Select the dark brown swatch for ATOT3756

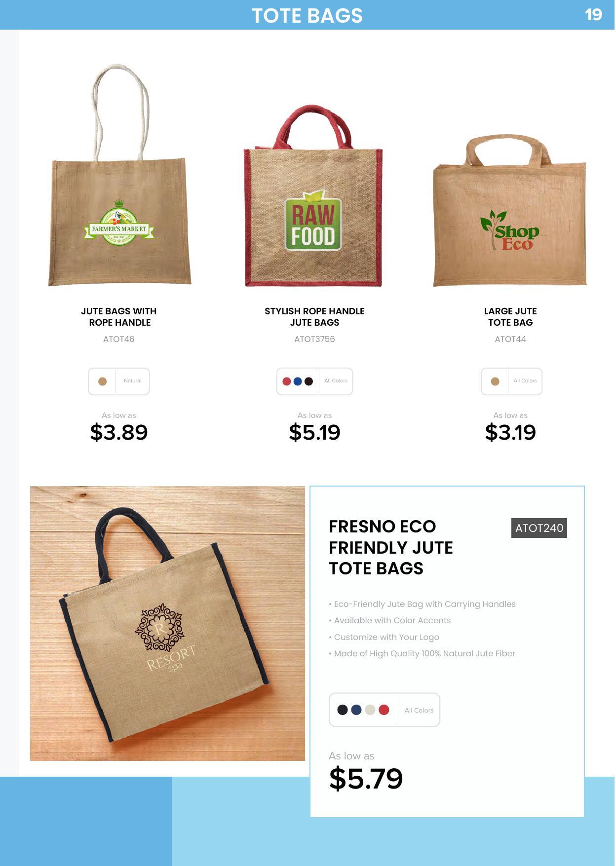[x=309, y=381]
